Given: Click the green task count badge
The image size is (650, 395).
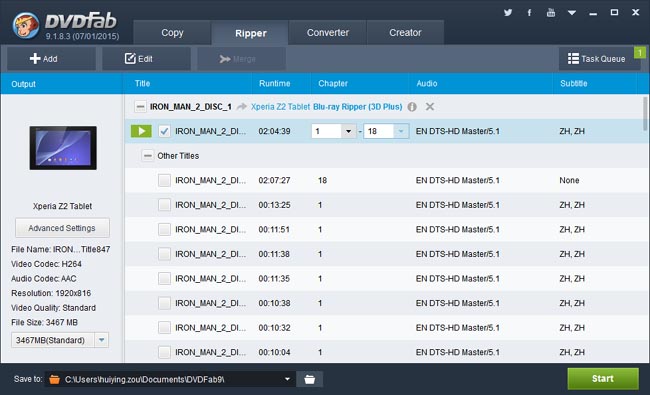Looking at the screenshot, I should [x=640, y=53].
